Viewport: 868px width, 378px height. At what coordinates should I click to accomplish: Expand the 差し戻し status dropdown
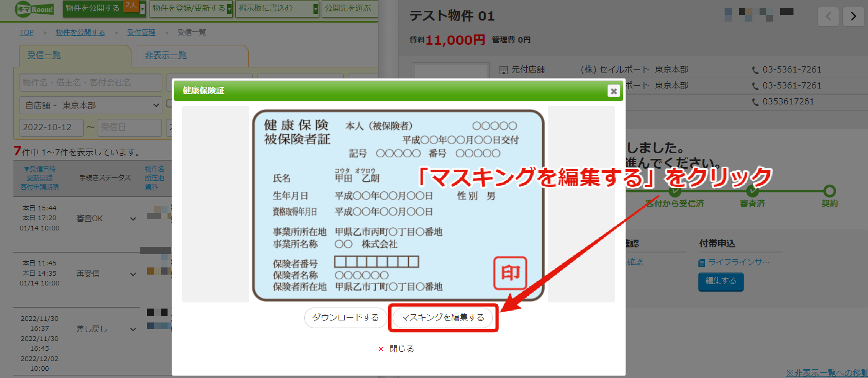coord(133,329)
